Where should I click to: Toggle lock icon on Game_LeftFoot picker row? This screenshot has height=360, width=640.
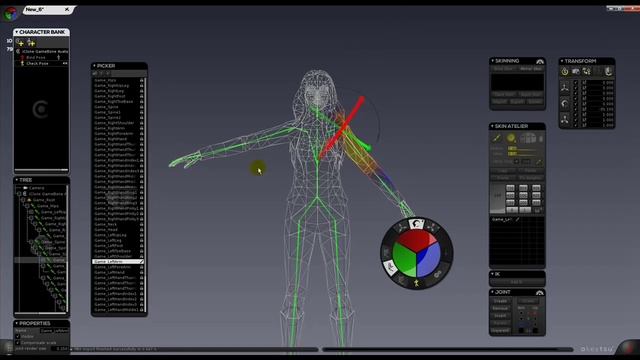pos(142,246)
